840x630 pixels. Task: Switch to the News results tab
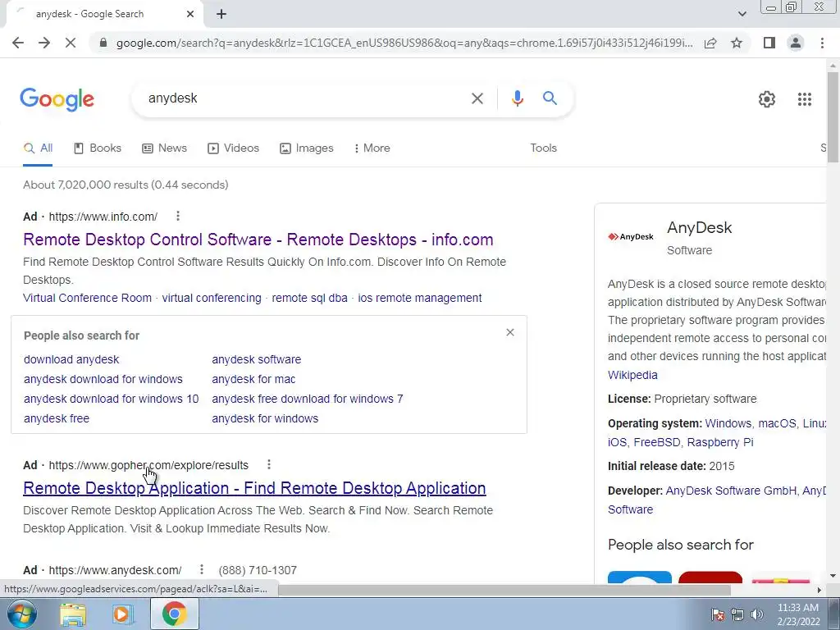[x=164, y=148]
